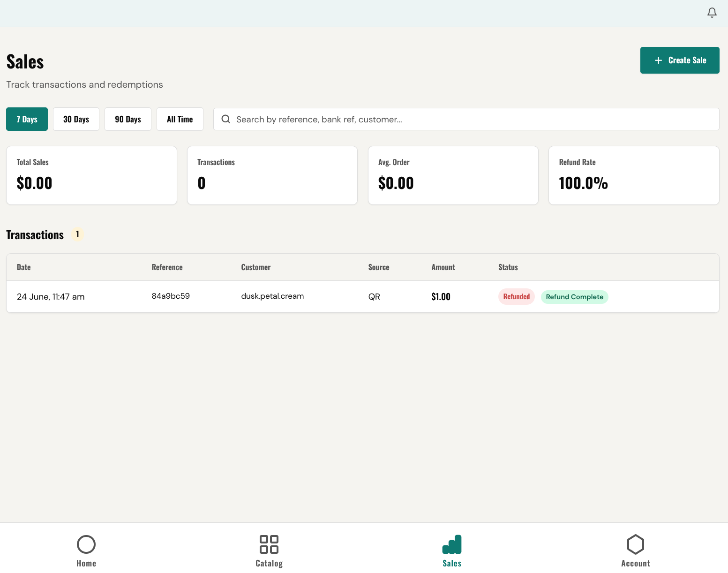Click the Catalog tab label
This screenshot has width=728, height=573.
coord(269,564)
